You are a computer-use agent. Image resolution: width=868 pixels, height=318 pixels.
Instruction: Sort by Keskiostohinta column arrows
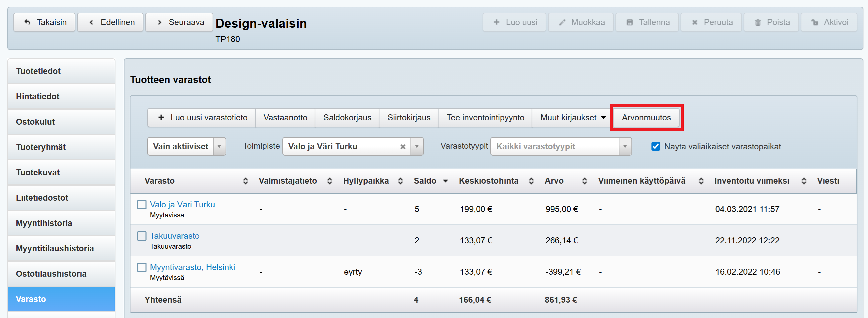pos(531,181)
